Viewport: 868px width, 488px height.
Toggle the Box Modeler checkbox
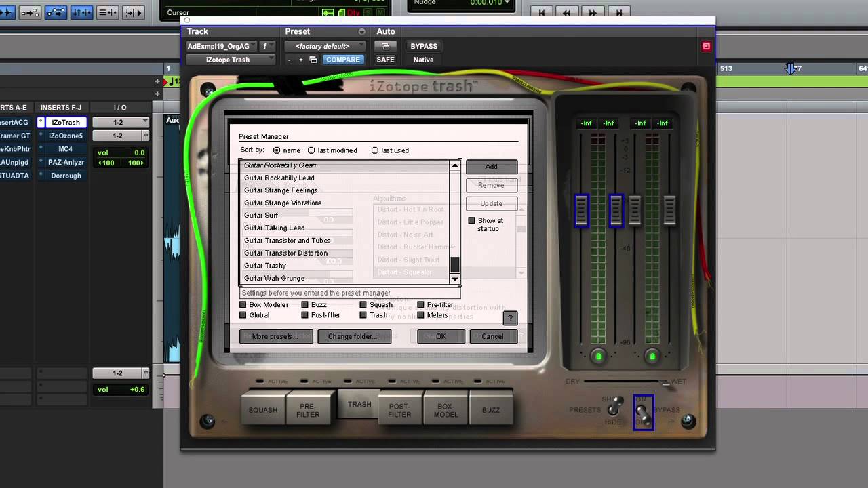[243, 305]
